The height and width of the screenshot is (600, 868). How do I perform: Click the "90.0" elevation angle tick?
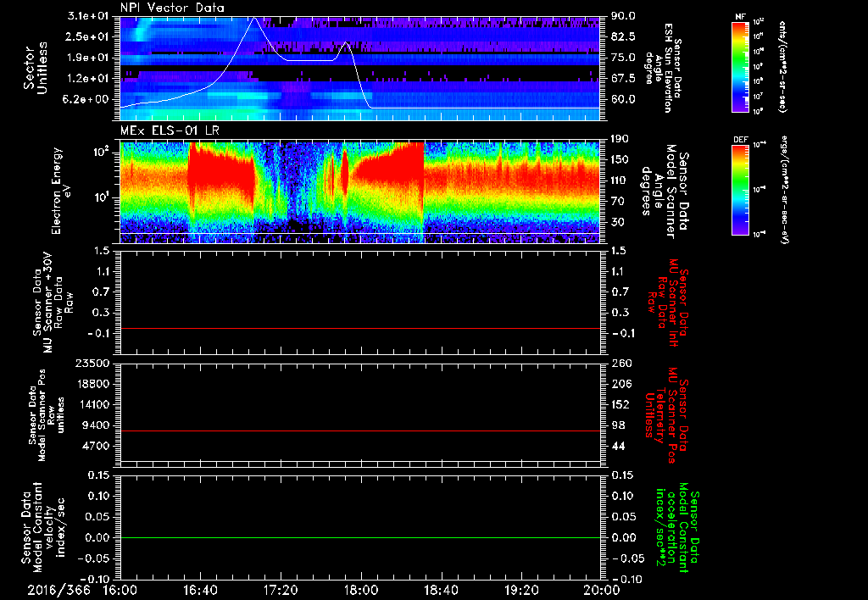click(623, 16)
